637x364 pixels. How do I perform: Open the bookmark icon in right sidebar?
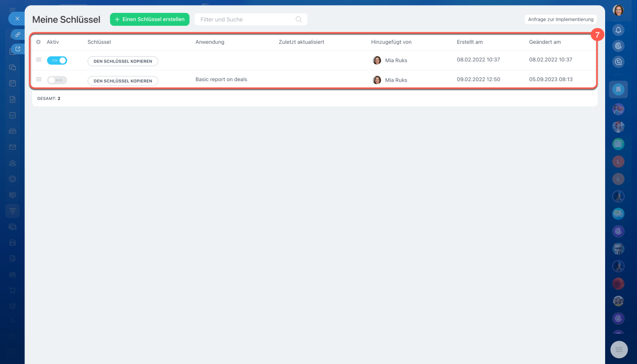[x=618, y=90]
